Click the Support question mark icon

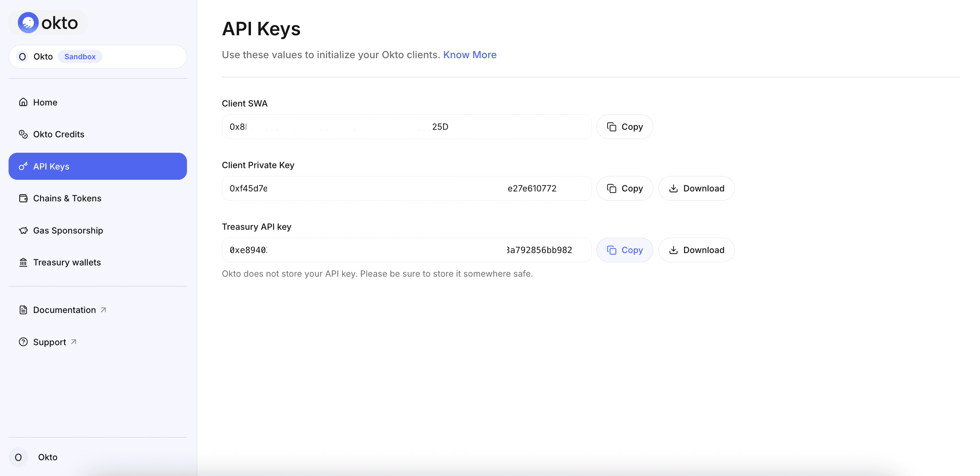click(23, 342)
